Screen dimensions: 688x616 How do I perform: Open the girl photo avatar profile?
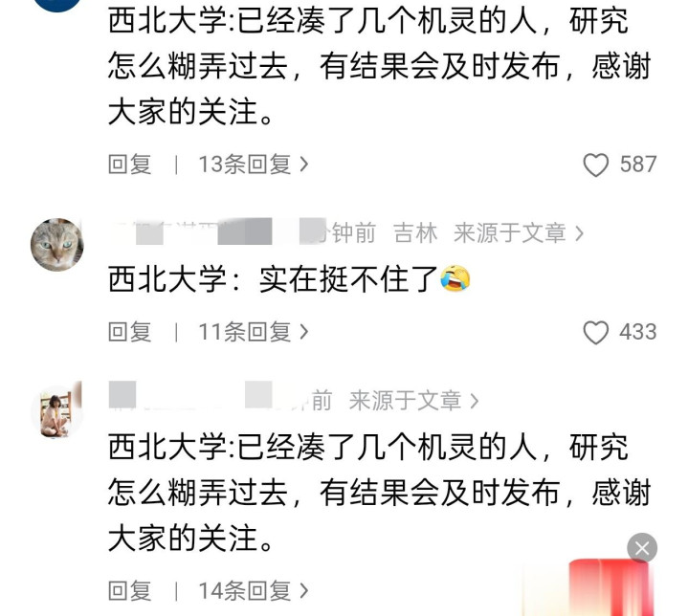pos(57,412)
